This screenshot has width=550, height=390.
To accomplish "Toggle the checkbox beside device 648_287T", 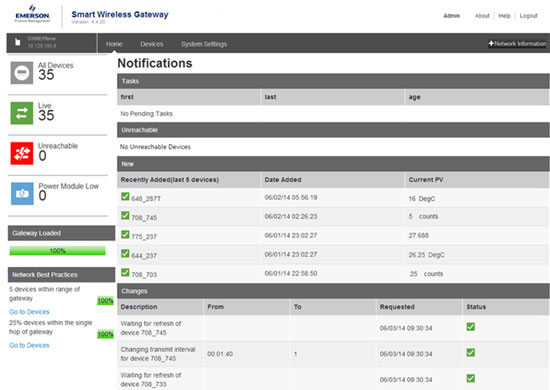I will click(125, 196).
